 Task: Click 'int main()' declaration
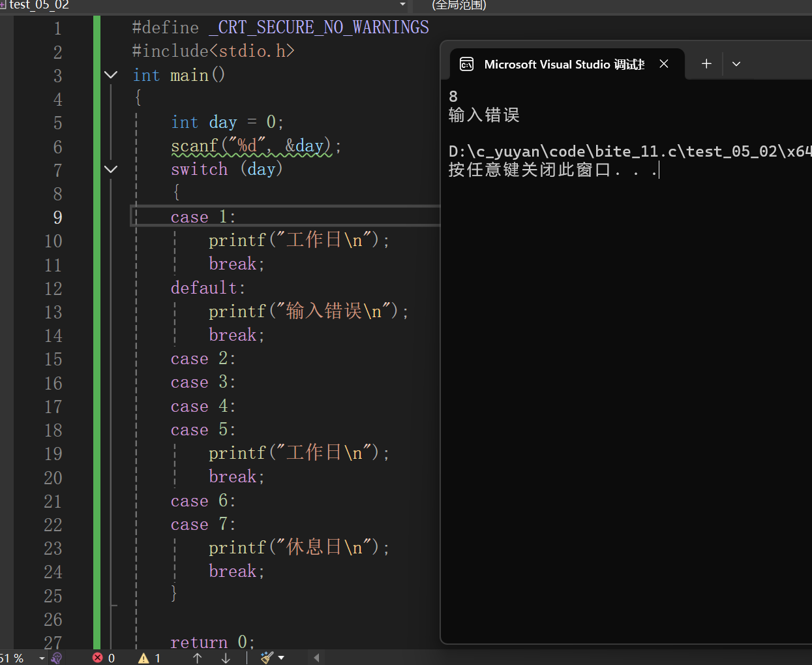(179, 75)
